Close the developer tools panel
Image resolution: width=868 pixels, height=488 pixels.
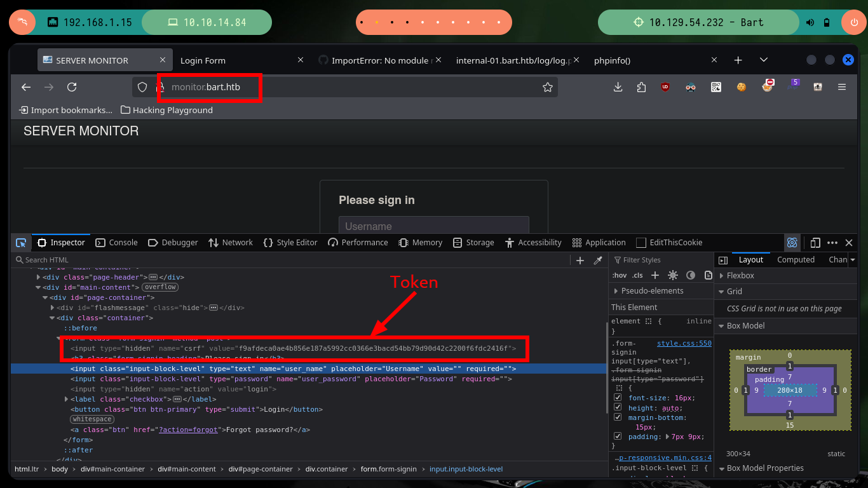point(849,243)
